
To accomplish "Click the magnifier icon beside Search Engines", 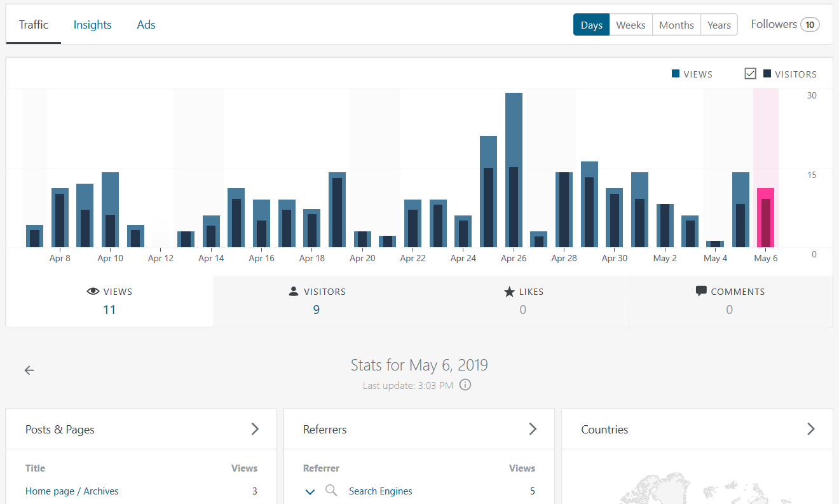I will coord(331,491).
